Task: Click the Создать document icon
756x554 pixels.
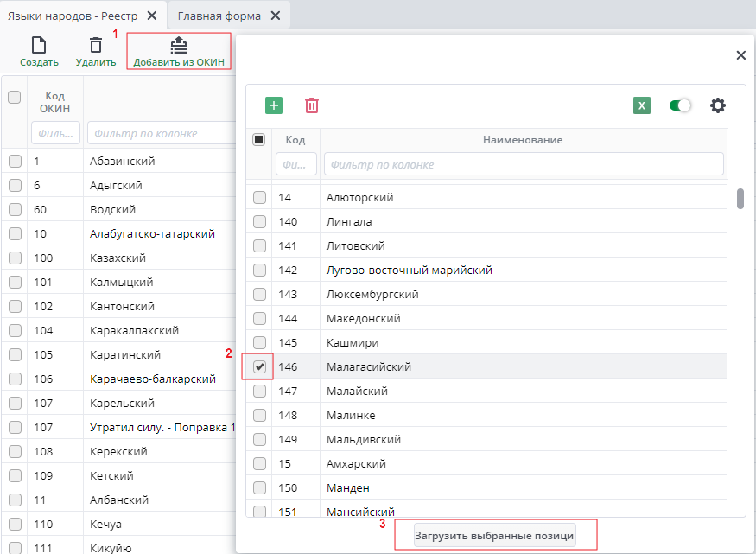Action: click(39, 45)
